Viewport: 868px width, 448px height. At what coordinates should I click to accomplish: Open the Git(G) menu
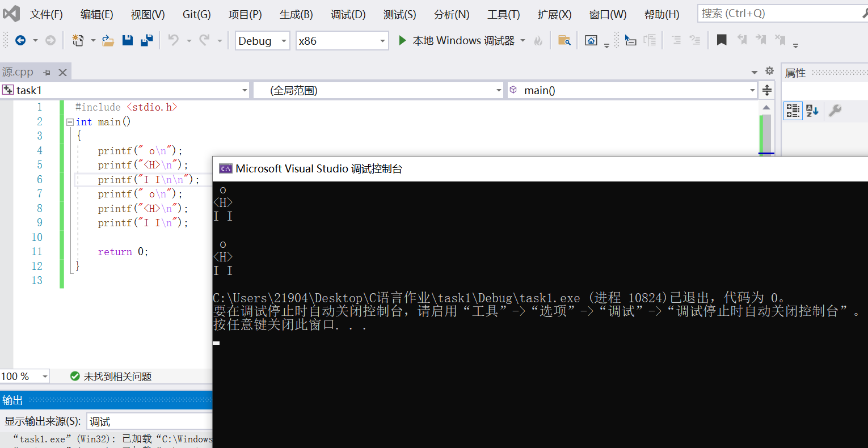(x=197, y=14)
